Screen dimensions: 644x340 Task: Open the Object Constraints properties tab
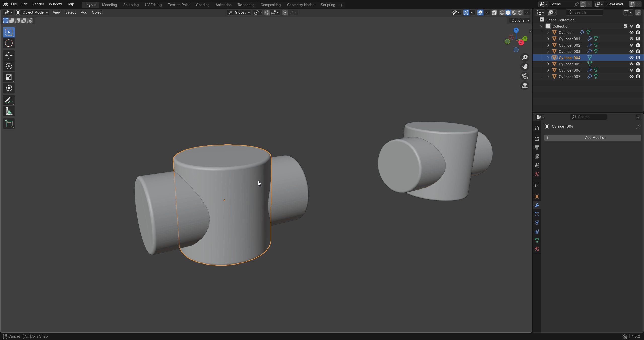click(x=537, y=232)
